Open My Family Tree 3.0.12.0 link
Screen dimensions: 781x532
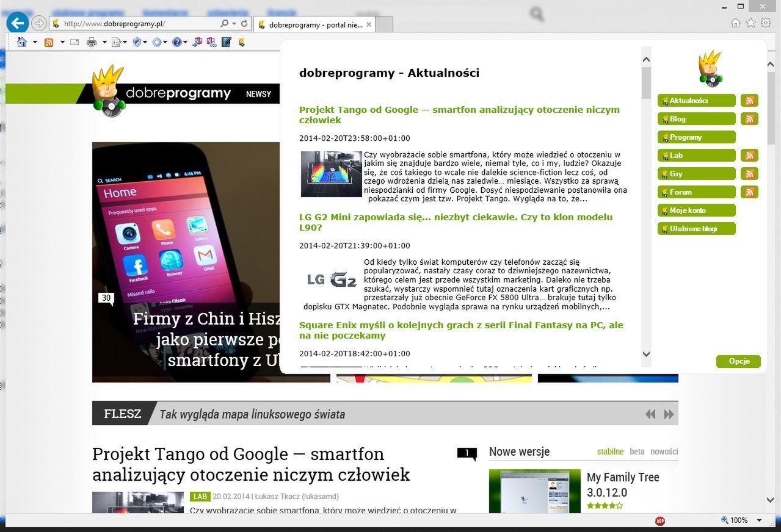tap(623, 485)
